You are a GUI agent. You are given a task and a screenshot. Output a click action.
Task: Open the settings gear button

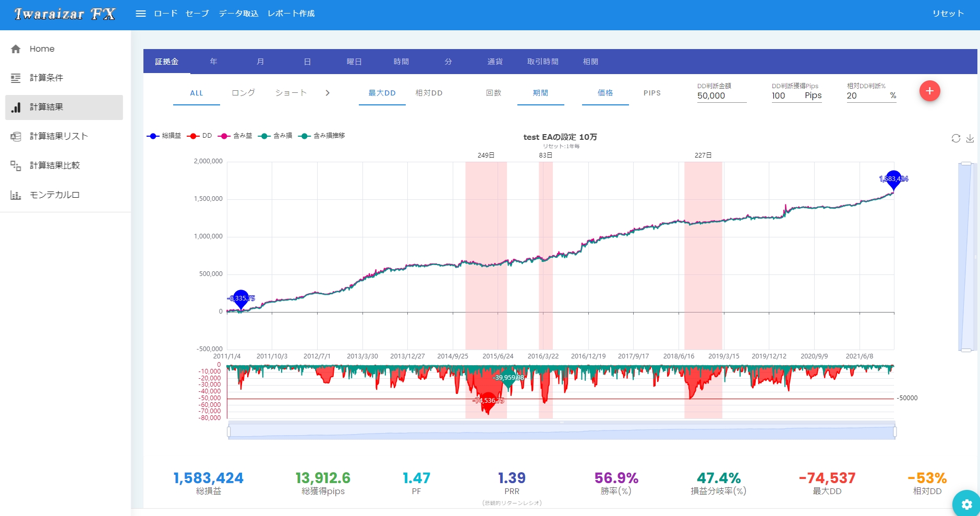tap(966, 504)
